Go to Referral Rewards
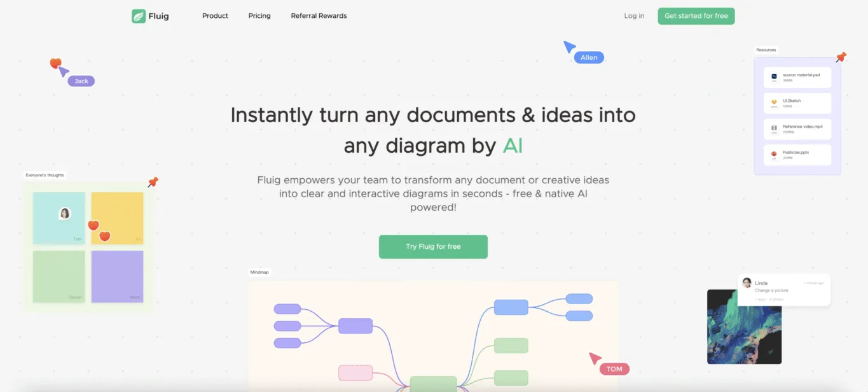This screenshot has width=868, height=392. (x=319, y=16)
